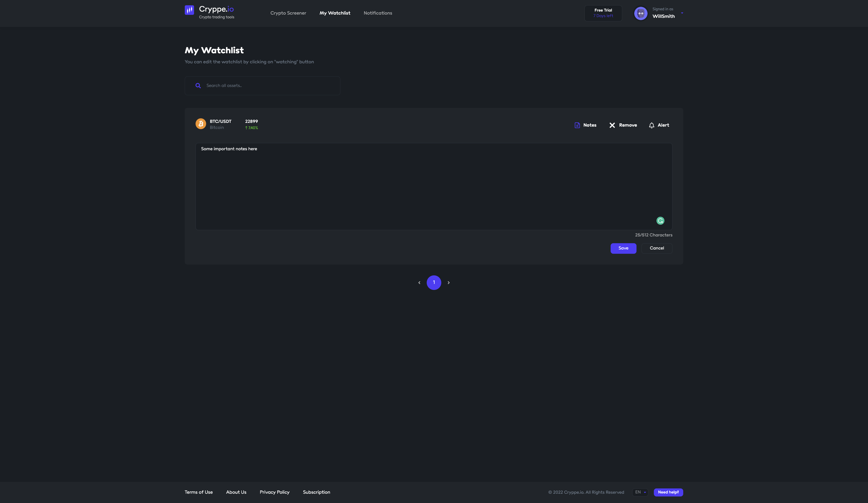Click the Bitcoin coin icon
This screenshot has height=503, width=868.
point(200,124)
